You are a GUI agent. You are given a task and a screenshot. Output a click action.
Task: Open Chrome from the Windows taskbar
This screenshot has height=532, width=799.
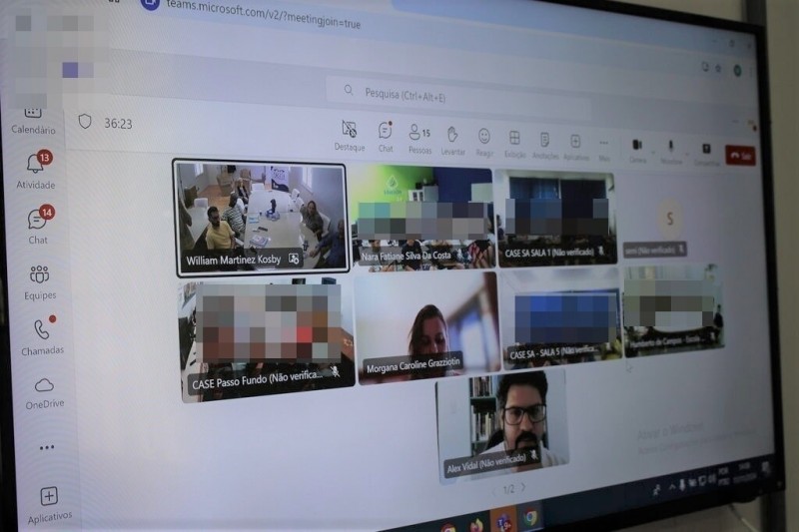[530, 518]
